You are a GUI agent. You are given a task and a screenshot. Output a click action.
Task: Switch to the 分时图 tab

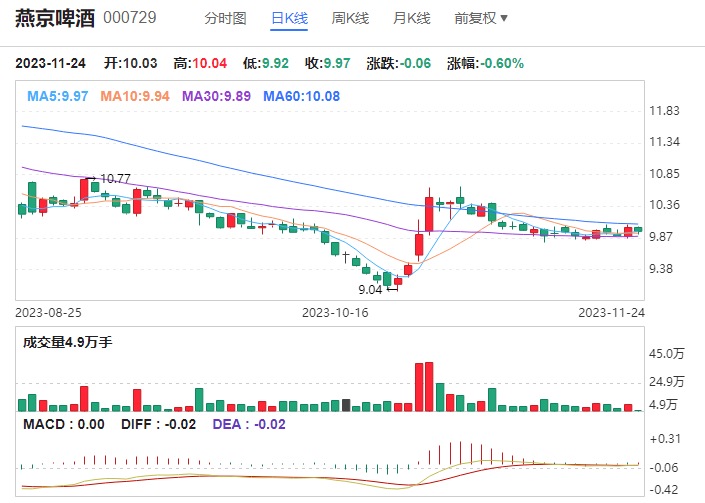[225, 18]
